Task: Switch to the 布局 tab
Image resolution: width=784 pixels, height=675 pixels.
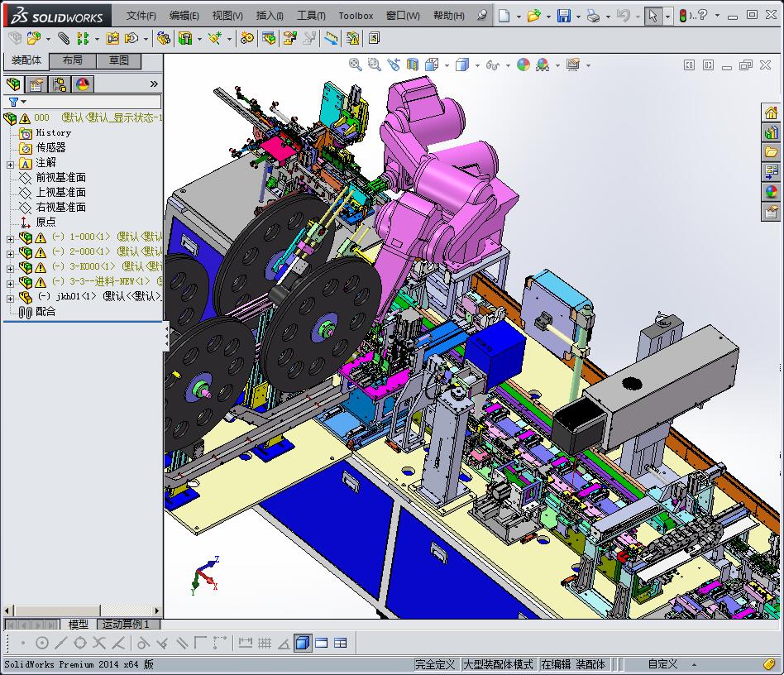Action: pyautogui.click(x=73, y=60)
